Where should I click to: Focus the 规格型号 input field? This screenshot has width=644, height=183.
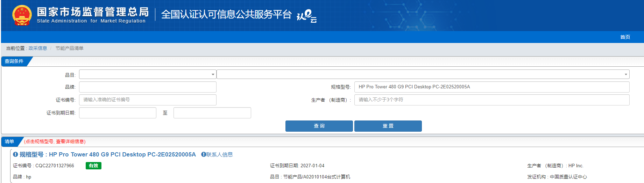(x=492, y=87)
